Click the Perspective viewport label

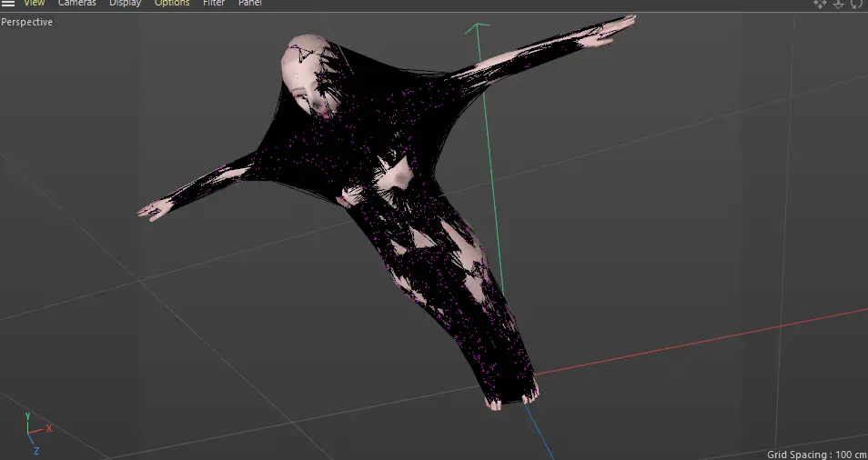(x=27, y=22)
